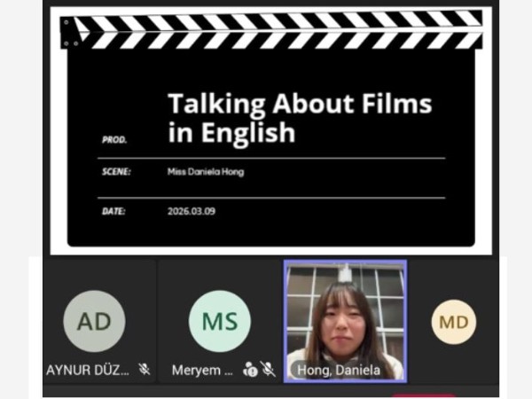This screenshot has height=399, width=532.
Task: Click the date text 2026.03.09
Action: tap(192, 211)
